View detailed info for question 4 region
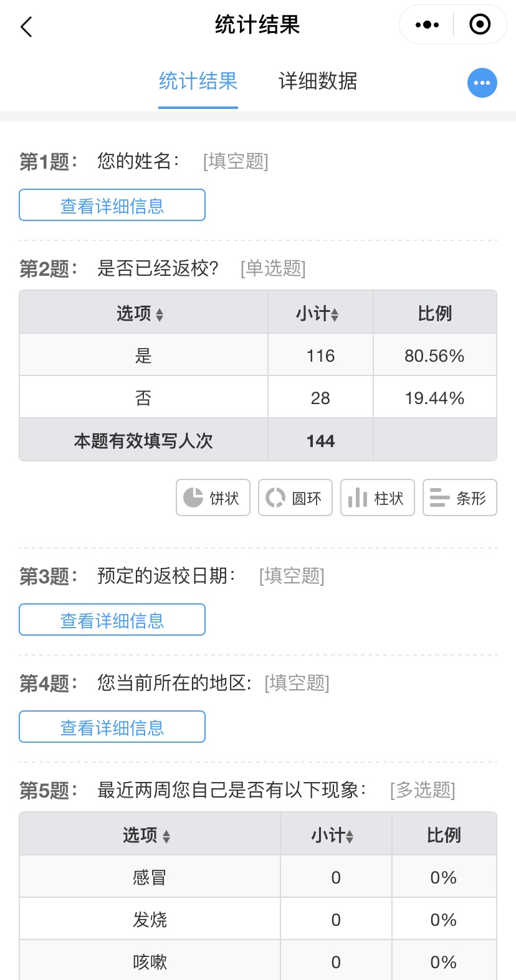This screenshot has height=980, width=516. click(112, 727)
